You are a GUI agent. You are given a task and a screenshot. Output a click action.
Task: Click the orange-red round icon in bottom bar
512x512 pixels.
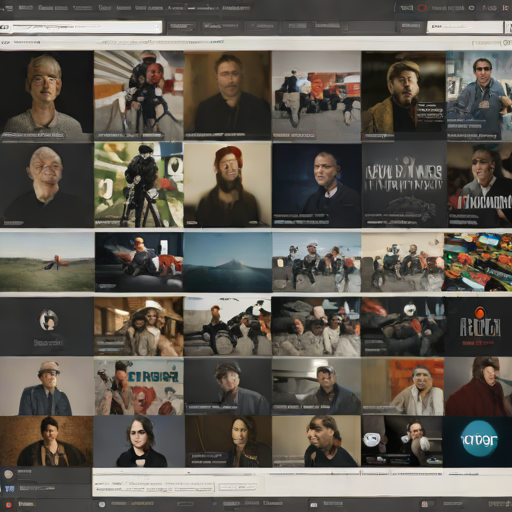click(x=8, y=505)
